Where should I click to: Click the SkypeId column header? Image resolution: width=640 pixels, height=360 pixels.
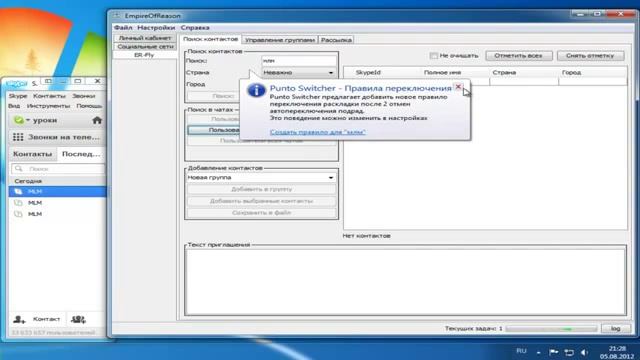[x=368, y=72]
